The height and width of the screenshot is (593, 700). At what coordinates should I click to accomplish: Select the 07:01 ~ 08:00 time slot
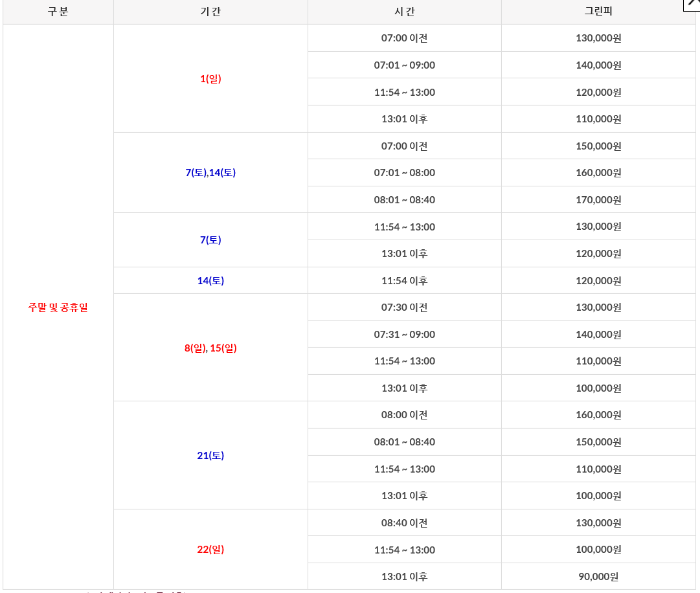pos(404,173)
